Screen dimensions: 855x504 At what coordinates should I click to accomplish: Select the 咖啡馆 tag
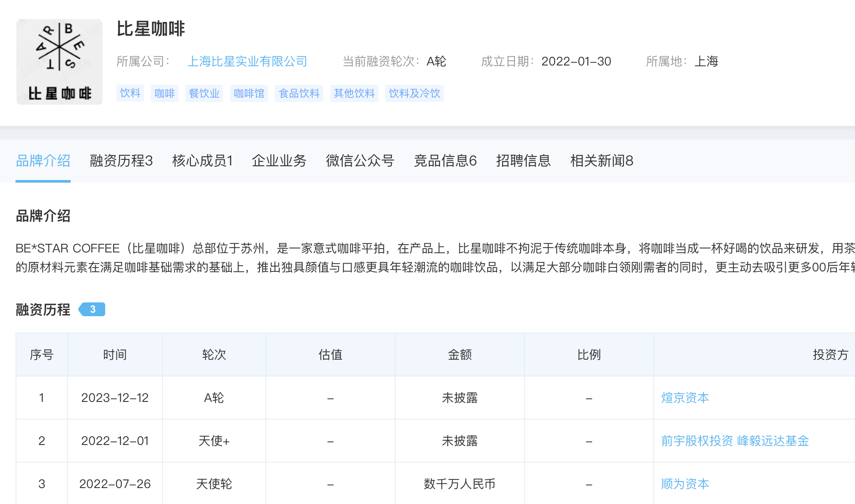click(249, 93)
